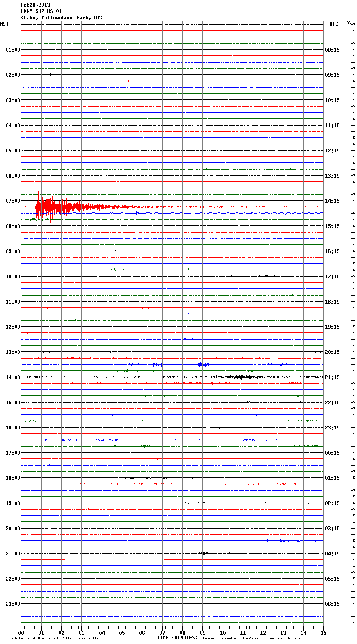Click minute 12 on the bottom axis
The image size is (357, 644).
263,633
